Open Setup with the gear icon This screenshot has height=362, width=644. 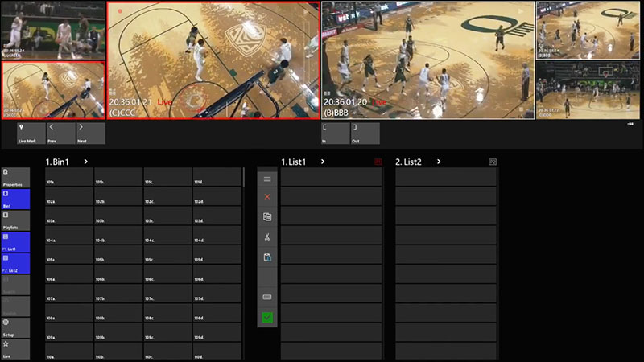coord(14,327)
